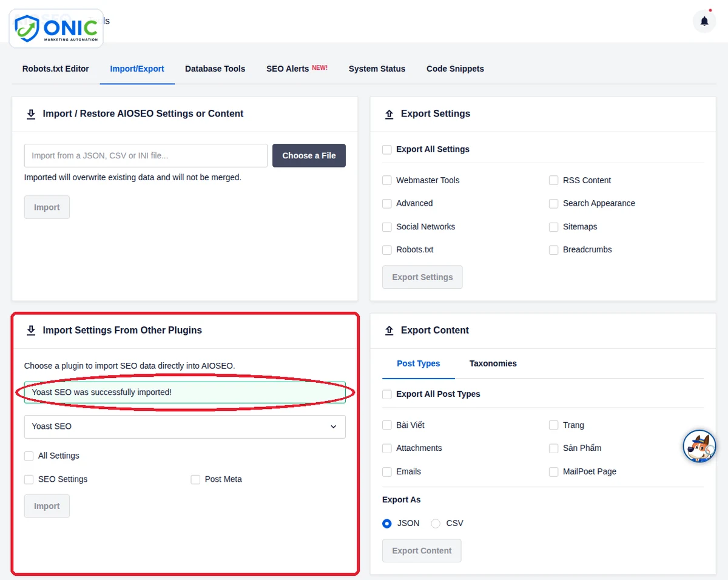
Task: Click the Choose a File button
Action: (x=309, y=155)
